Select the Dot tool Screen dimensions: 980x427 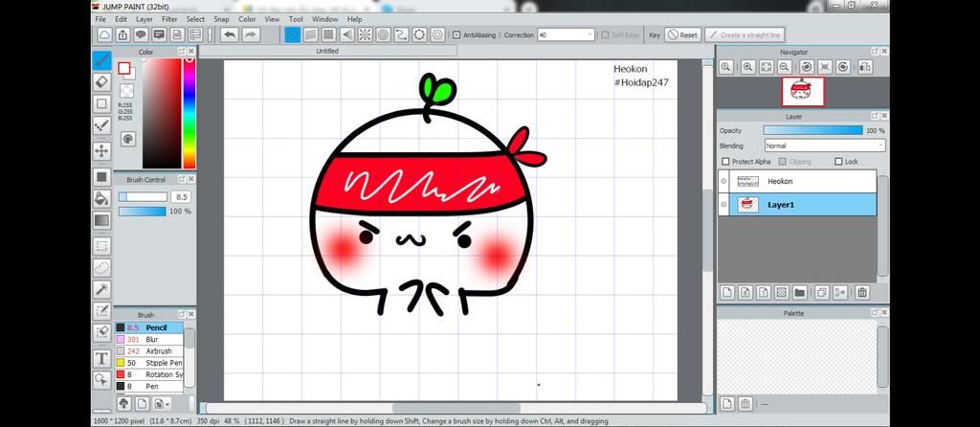coord(101,127)
